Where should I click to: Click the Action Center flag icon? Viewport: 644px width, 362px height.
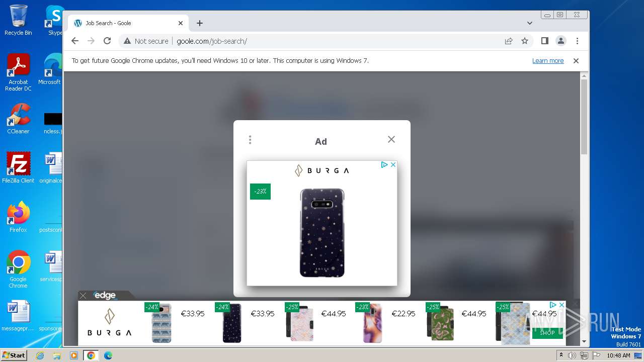pyautogui.click(x=596, y=355)
